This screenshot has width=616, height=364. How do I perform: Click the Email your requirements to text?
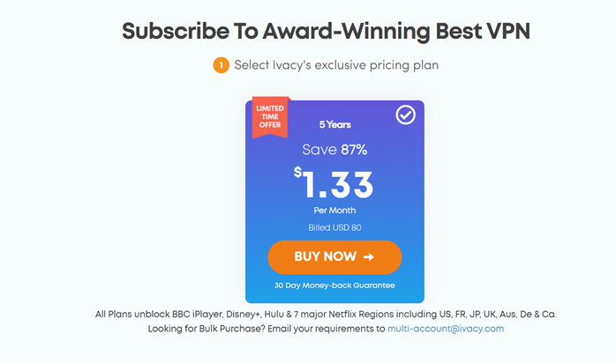point(325,329)
